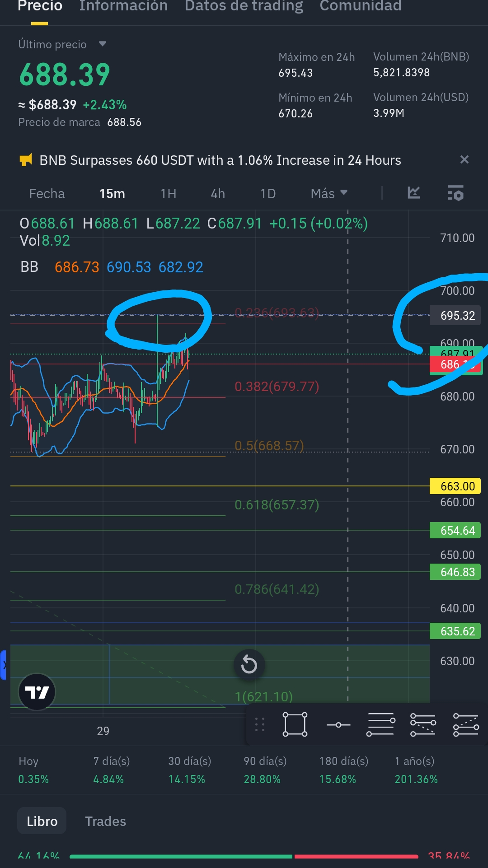Viewport: 488px width, 868px height.
Task: Select the 0.786(641.42) Fibonacci level
Action: click(x=277, y=589)
